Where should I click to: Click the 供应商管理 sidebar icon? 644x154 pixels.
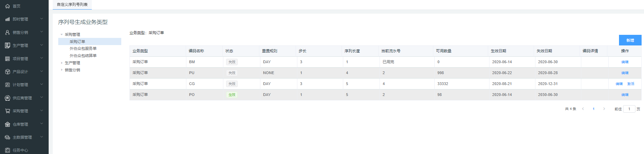pos(8,98)
